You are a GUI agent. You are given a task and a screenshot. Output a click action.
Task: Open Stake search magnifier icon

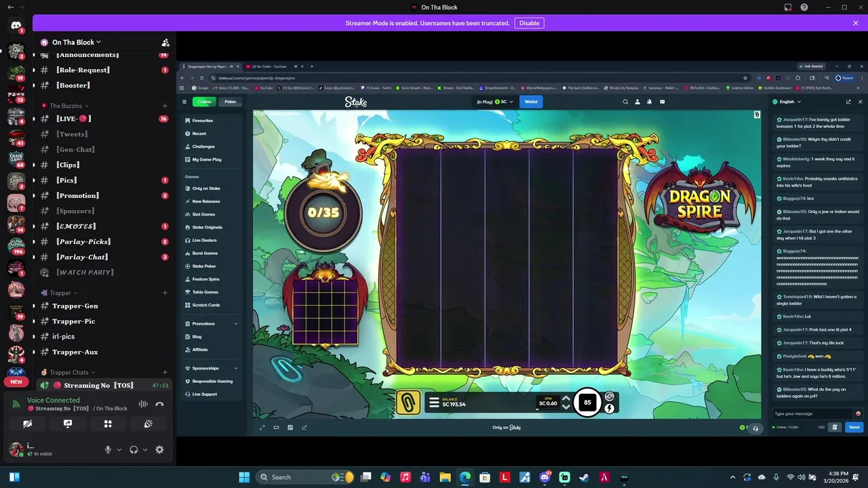[x=625, y=102]
